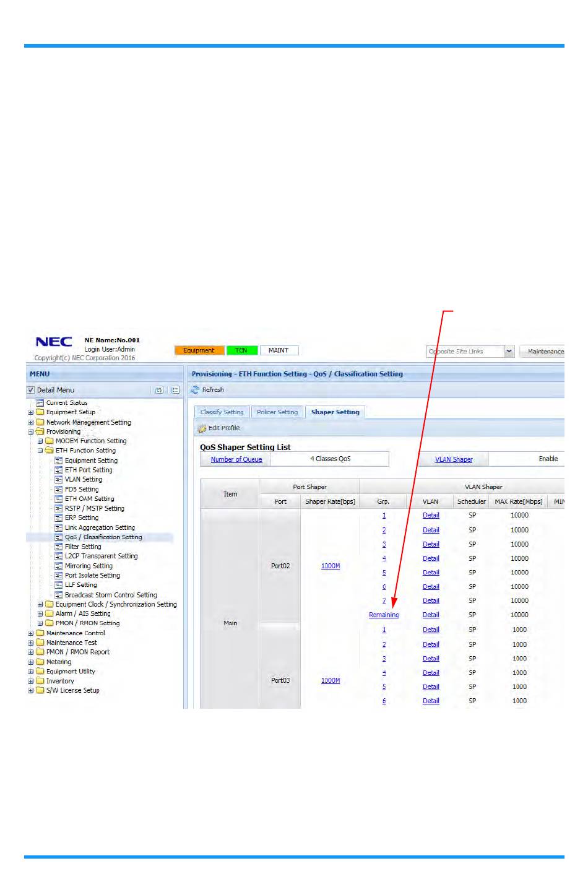The image size is (588, 879).
Task: Click the Link Aggregation Setting page icon
Action: tap(59, 528)
